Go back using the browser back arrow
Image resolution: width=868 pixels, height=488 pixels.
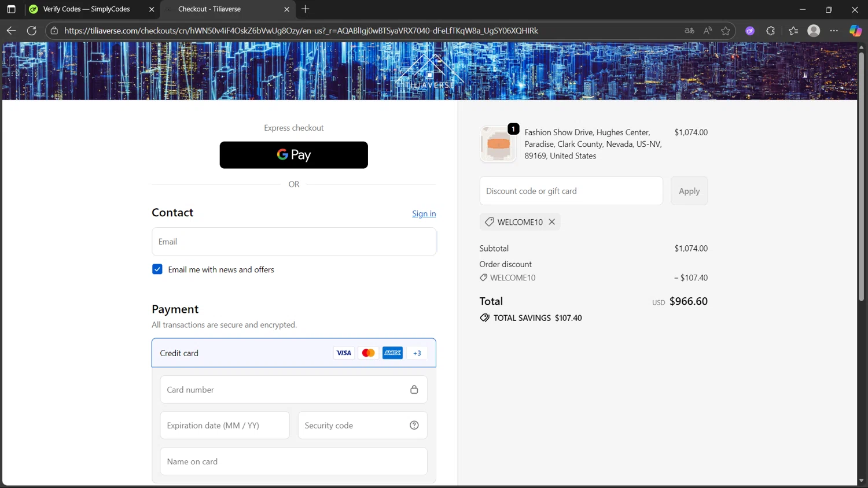(11, 31)
